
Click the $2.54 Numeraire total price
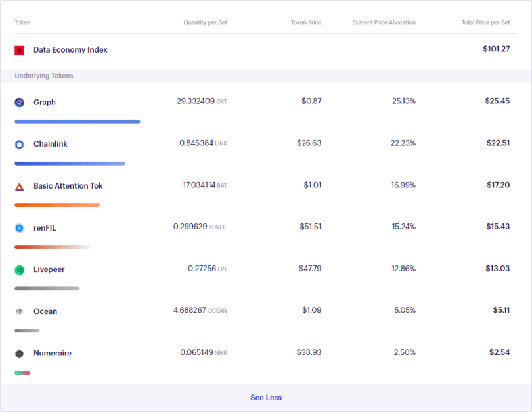click(499, 352)
